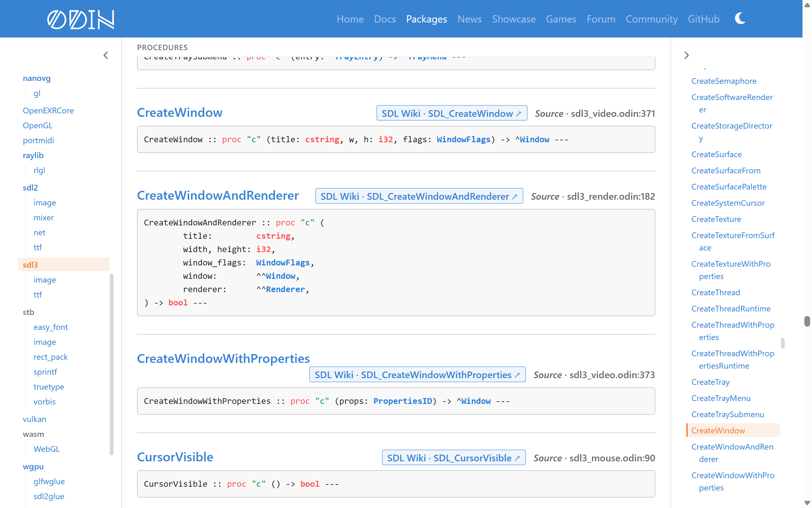
Task: Open SDL Wiki SDL_CreateWindow link
Action: click(452, 113)
